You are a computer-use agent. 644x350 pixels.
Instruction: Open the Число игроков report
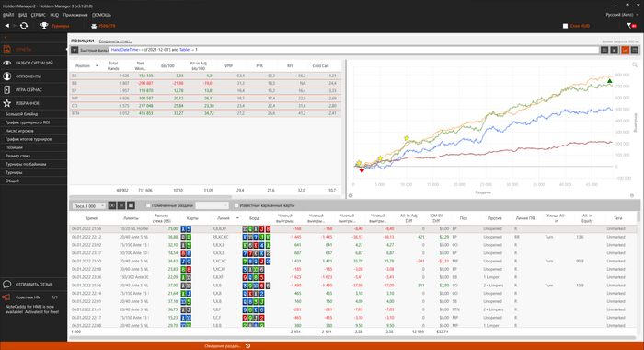click(19, 131)
